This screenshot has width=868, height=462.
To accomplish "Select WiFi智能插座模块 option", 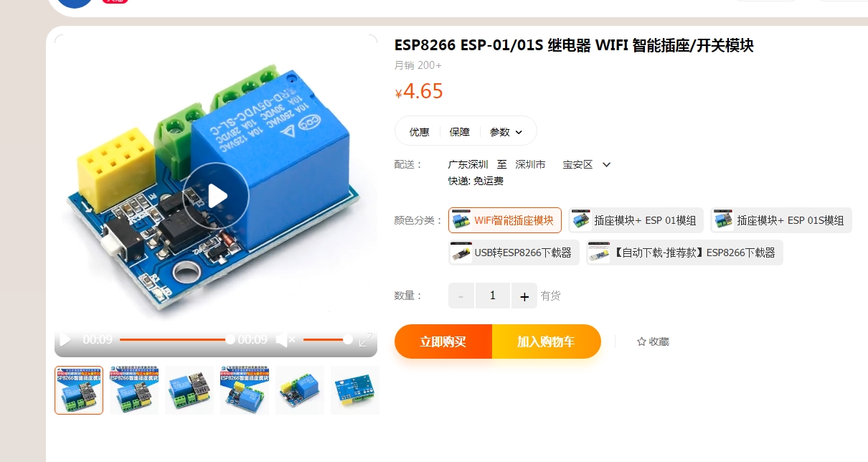I will pos(505,220).
